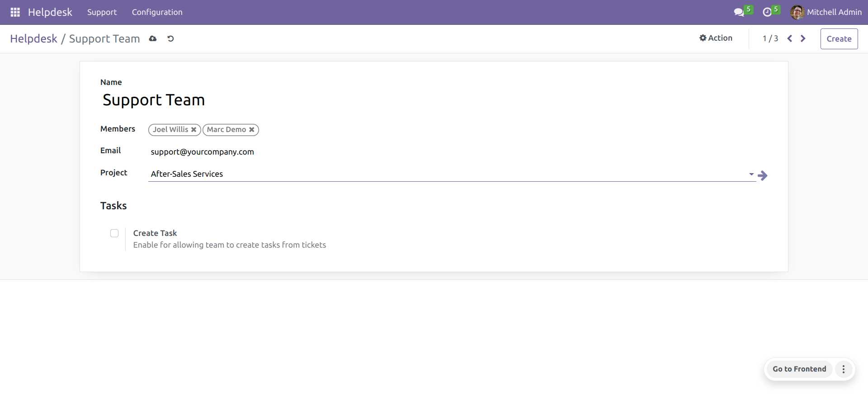The width and height of the screenshot is (868, 409).
Task: Discard changes with the undo icon
Action: (170, 39)
